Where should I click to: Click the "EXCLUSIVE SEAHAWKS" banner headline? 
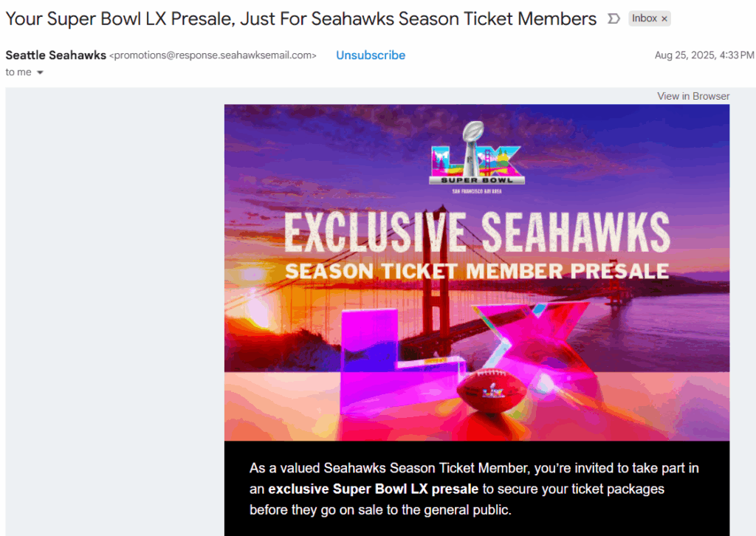coord(477,232)
